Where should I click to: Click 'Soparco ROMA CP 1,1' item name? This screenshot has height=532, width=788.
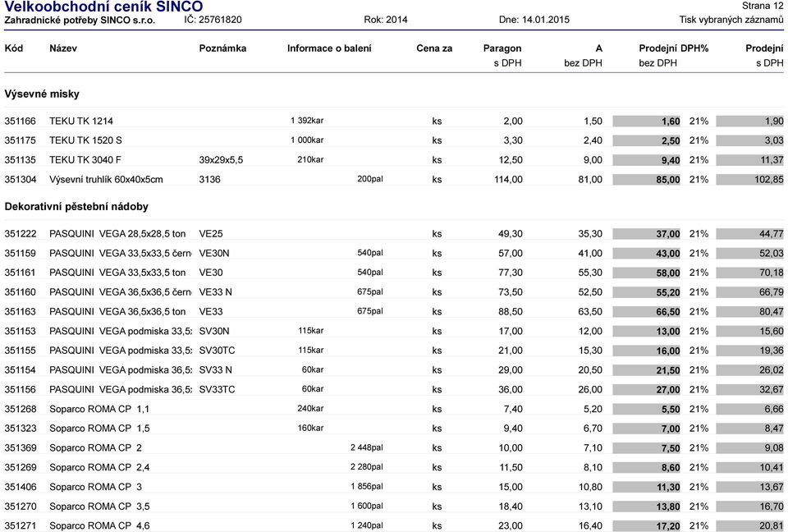coord(99,410)
